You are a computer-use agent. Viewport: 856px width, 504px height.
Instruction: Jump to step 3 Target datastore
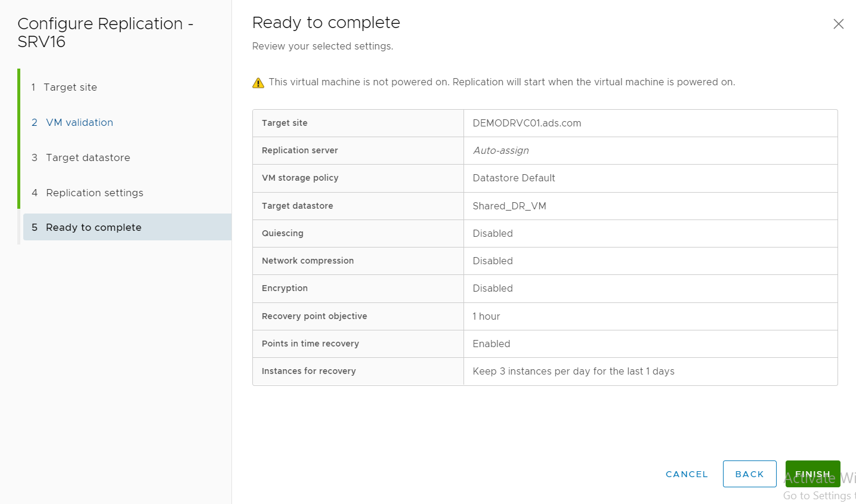(x=88, y=157)
